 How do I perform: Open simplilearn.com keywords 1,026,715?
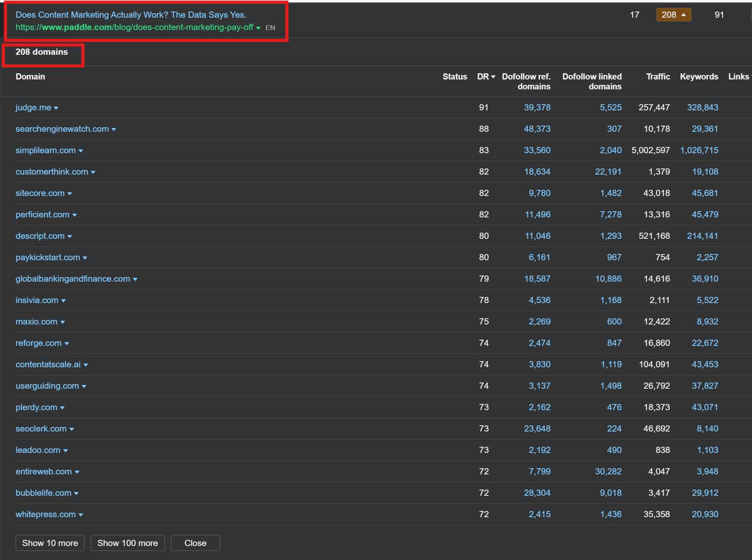[699, 150]
